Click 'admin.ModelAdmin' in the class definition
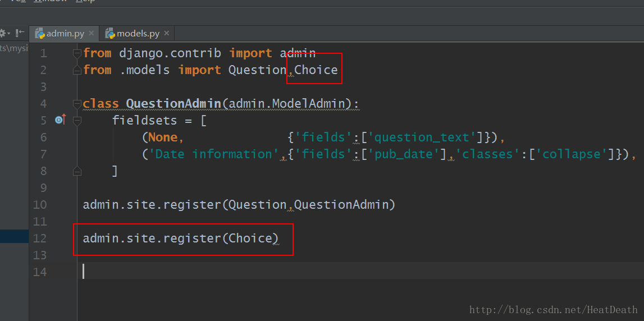The height and width of the screenshot is (321, 644). coord(287,104)
